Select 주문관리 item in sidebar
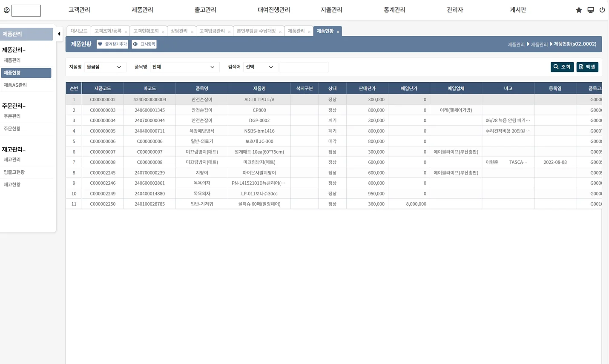This screenshot has width=609, height=364. pos(12,116)
